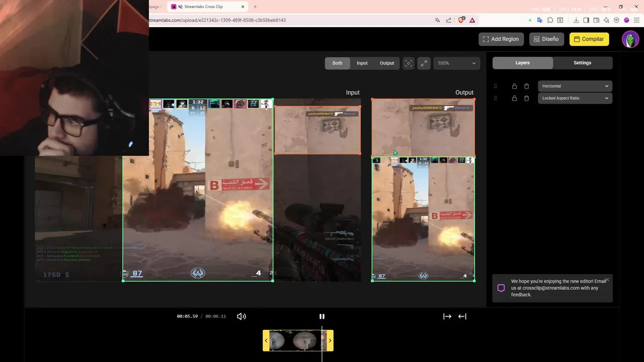Switch to the Layers tab
The height and width of the screenshot is (362, 644).
[x=523, y=63]
